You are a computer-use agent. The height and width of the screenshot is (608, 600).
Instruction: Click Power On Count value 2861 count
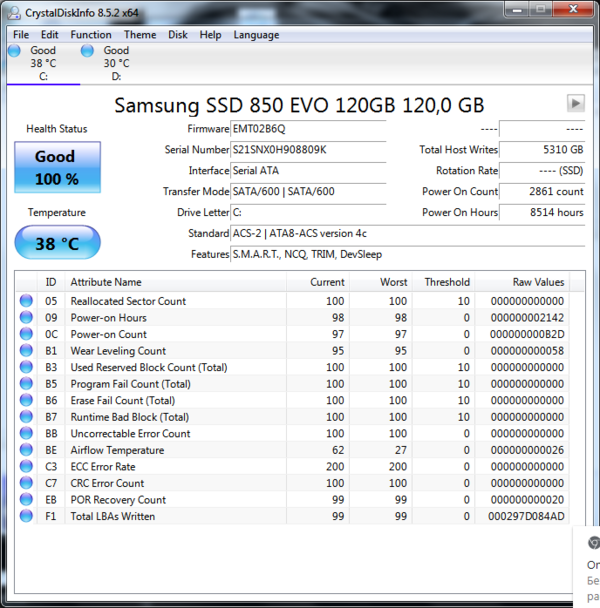point(542,192)
